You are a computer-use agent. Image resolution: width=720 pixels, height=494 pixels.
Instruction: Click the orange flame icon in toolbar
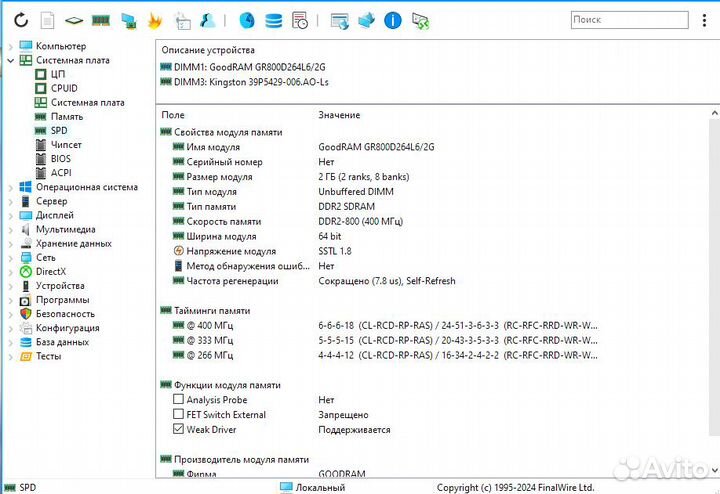(x=154, y=20)
